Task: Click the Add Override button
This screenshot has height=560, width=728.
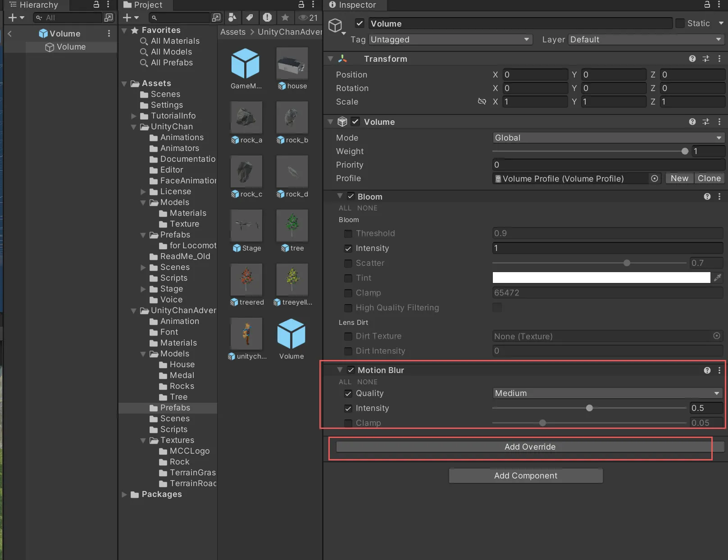Action: point(529,447)
